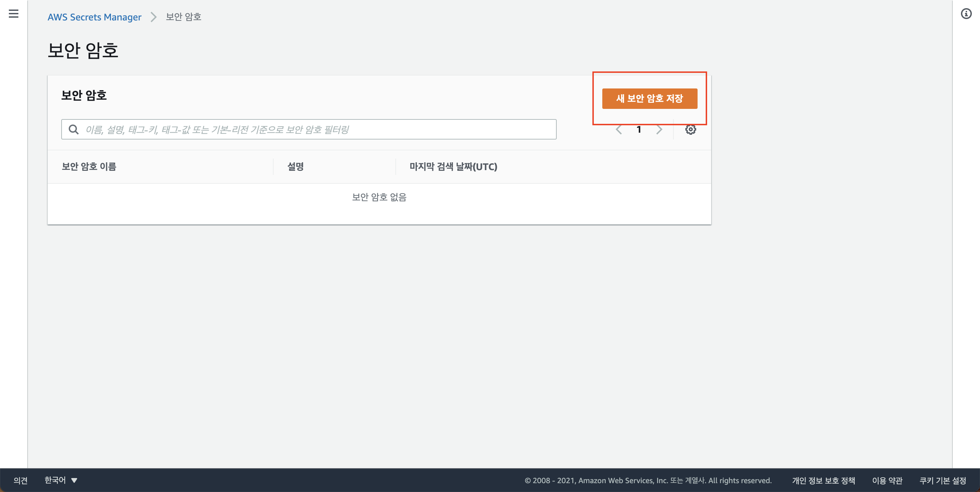The width and height of the screenshot is (980, 492).
Task: Click the 설명 column header
Action: click(295, 167)
